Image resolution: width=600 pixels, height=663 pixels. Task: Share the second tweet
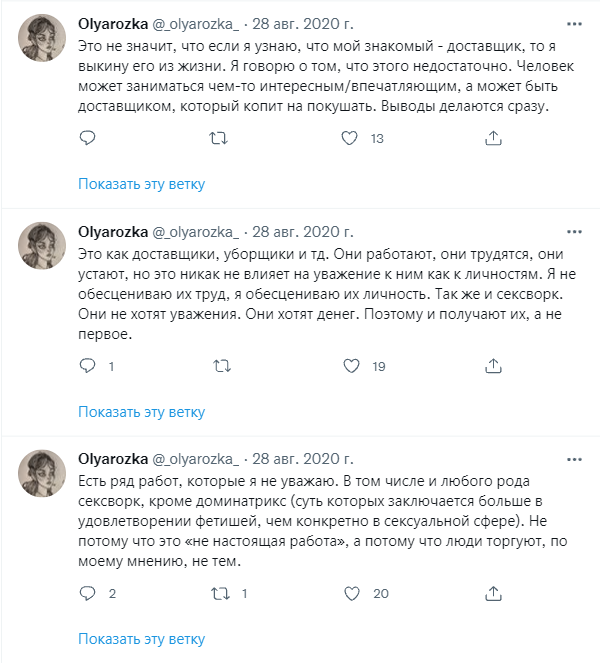491,367
